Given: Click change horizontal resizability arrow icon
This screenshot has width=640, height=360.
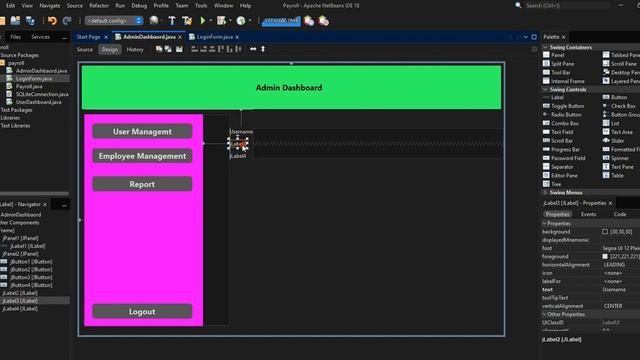Looking at the screenshot, I should pyautogui.click(x=253, y=49).
